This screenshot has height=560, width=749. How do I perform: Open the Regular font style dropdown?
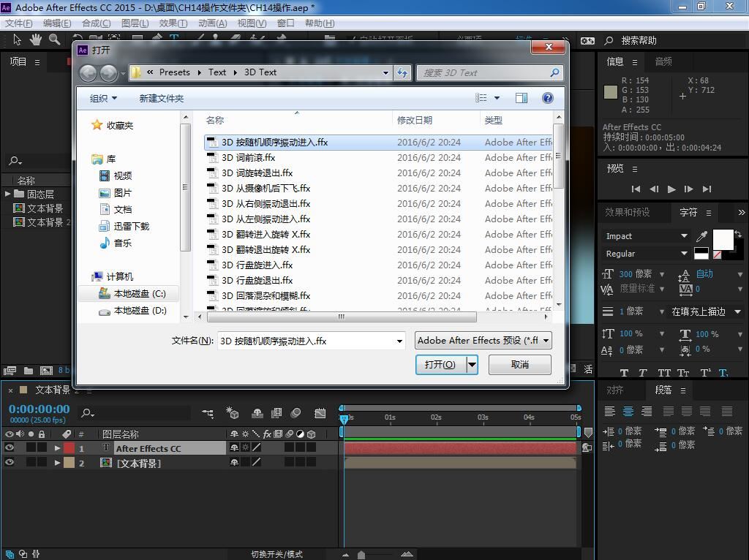[x=684, y=254]
